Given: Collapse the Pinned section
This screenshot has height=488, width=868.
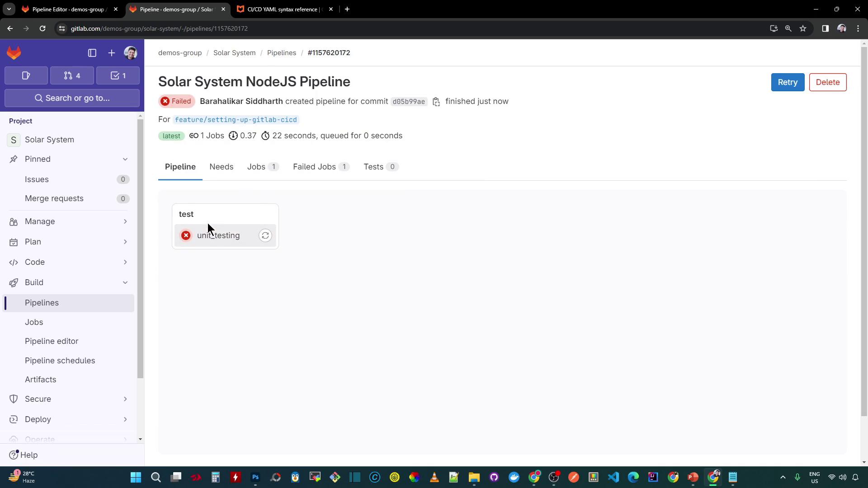Looking at the screenshot, I should click(x=125, y=159).
